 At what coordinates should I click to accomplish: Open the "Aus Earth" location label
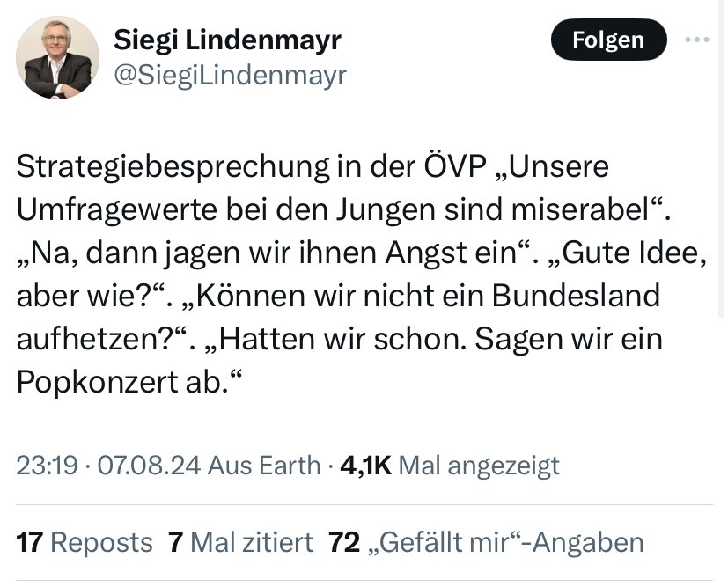pos(263,465)
